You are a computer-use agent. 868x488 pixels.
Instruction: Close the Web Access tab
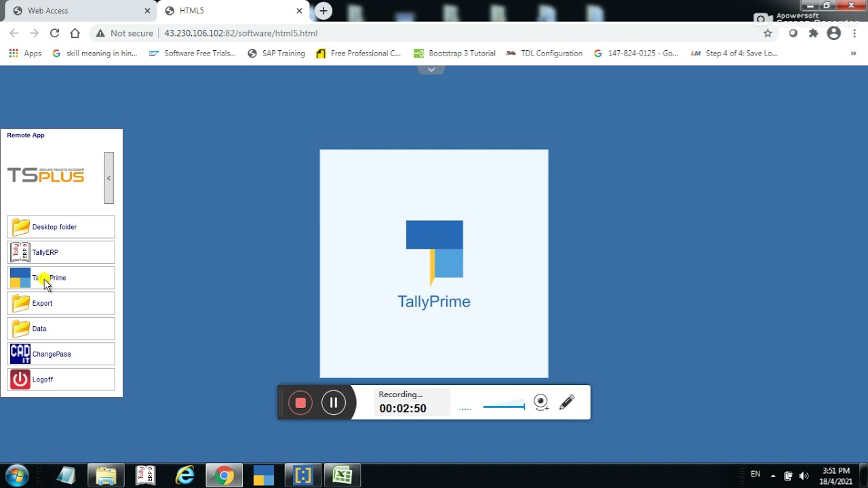click(147, 11)
